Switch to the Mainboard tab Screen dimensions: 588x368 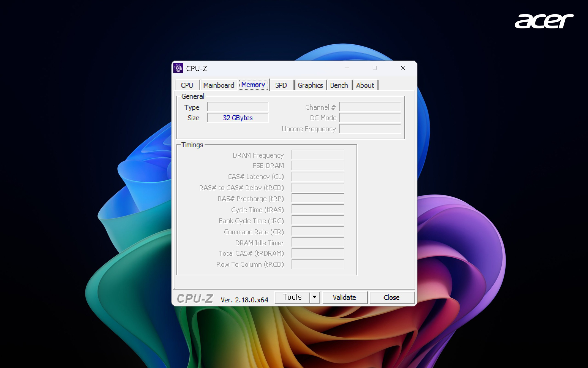[x=219, y=85]
